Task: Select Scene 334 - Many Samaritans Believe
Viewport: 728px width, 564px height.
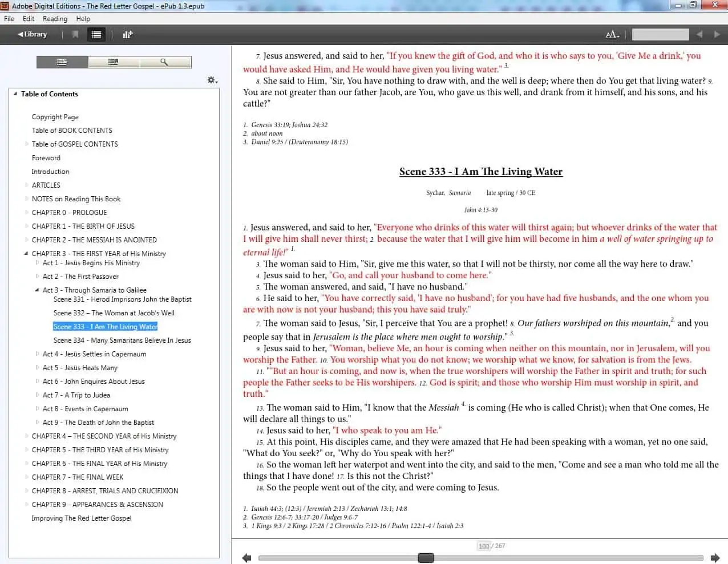Action: click(122, 340)
